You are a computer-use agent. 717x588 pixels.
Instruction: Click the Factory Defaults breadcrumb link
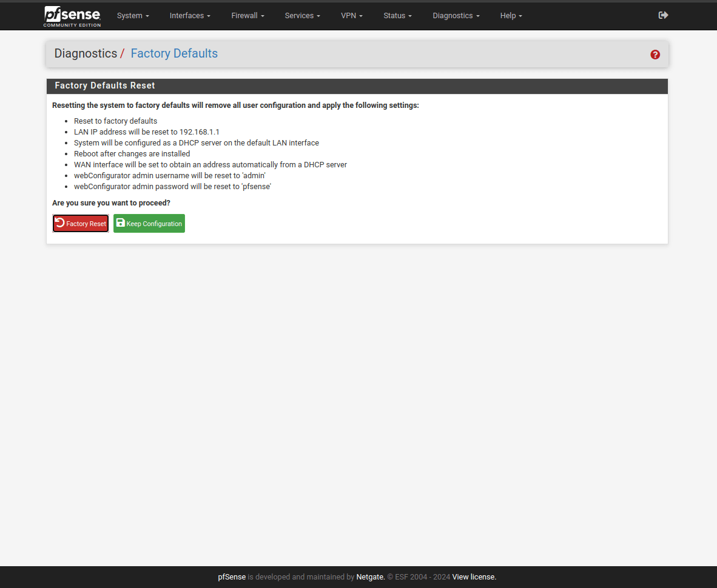[x=174, y=53]
